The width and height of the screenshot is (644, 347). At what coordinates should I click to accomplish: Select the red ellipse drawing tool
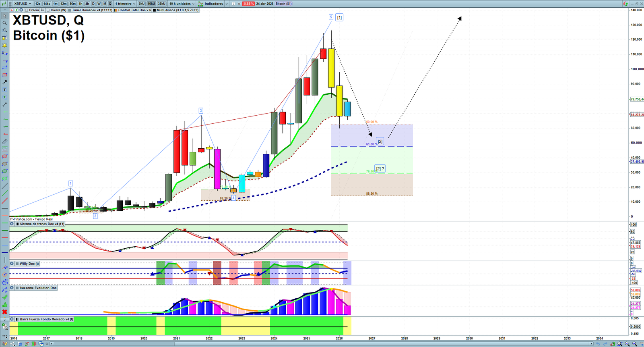click(x=5, y=156)
